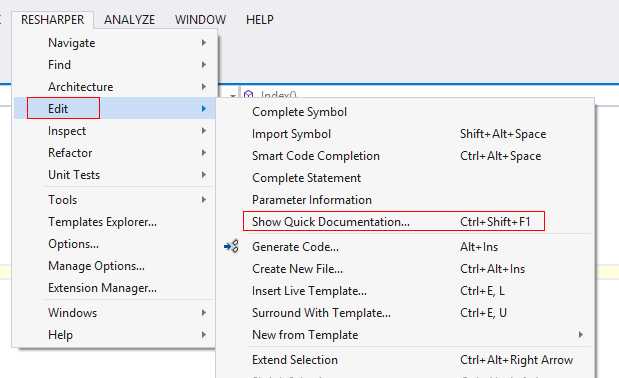The image size is (619, 378).
Task: Expand the Refactor submenu arrow
Action: [x=204, y=152]
